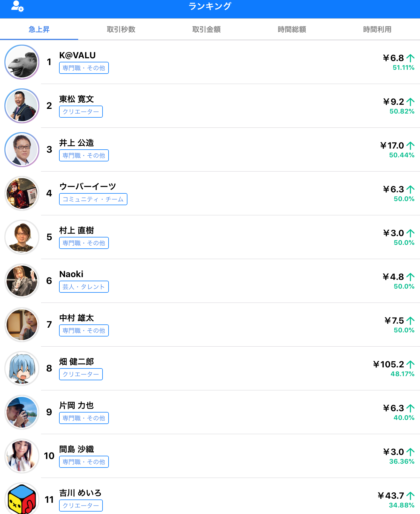Tap the green up arrow beside ¥17.0
The height and width of the screenshot is (514, 420).
(410, 146)
